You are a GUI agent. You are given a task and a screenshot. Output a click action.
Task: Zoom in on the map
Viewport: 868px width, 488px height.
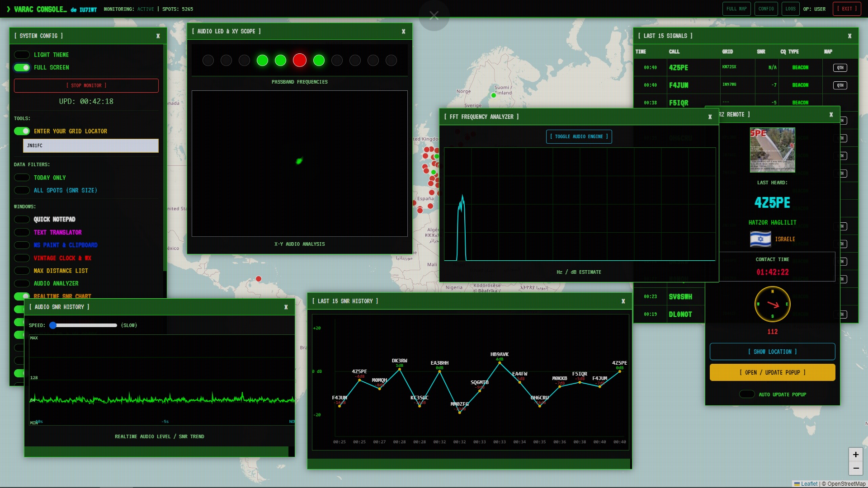click(856, 455)
